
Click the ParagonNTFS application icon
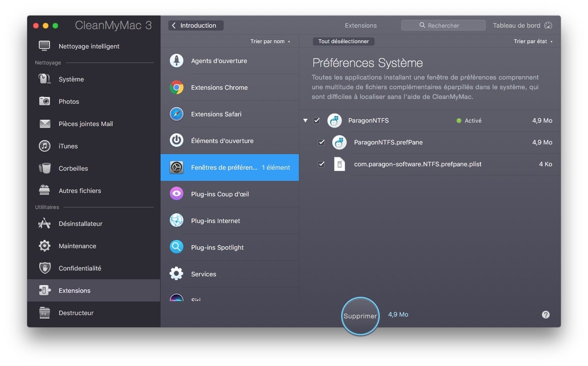coord(335,121)
